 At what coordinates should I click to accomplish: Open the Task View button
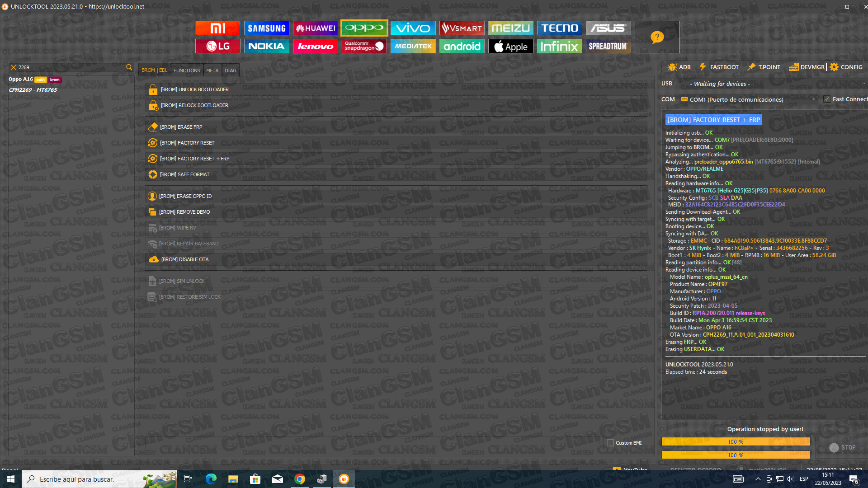(x=188, y=479)
